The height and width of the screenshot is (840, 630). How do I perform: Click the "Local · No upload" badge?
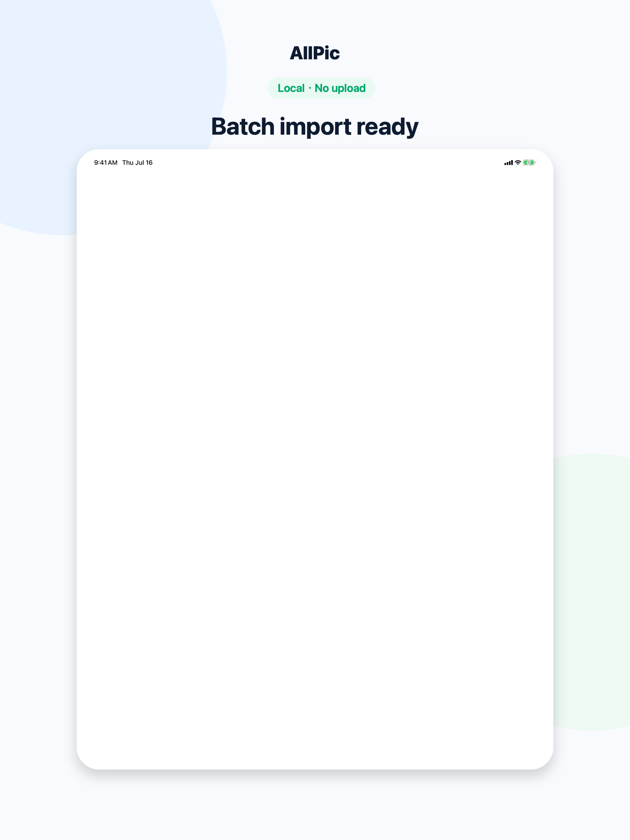(321, 88)
